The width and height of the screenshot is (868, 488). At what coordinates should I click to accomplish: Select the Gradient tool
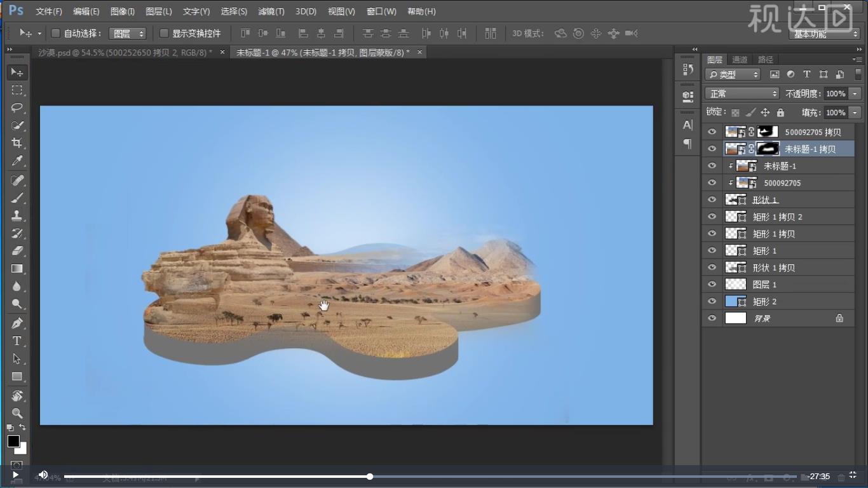click(17, 269)
